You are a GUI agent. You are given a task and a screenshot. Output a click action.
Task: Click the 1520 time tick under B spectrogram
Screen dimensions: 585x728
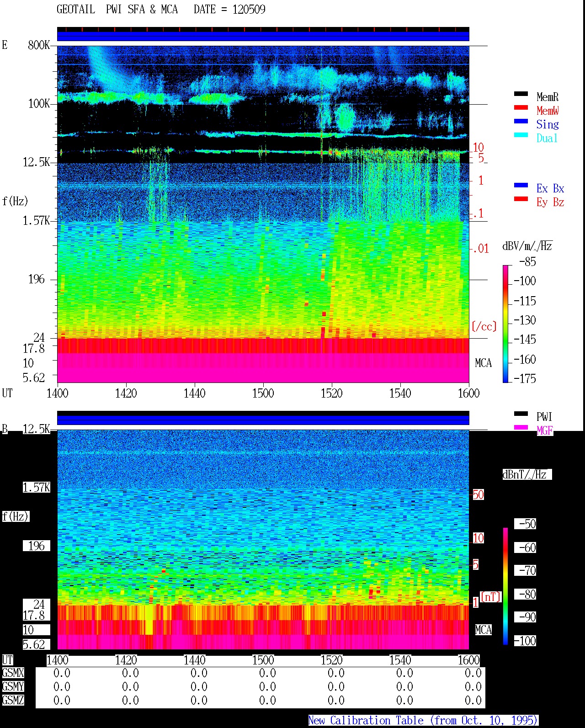332,660
